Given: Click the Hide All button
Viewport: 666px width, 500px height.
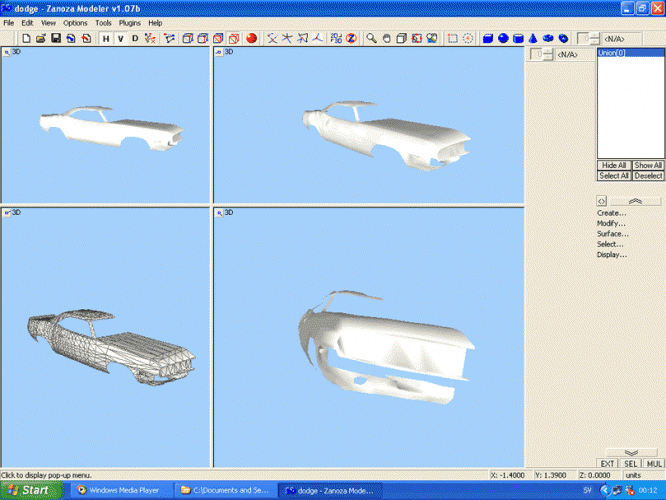Looking at the screenshot, I should (614, 165).
